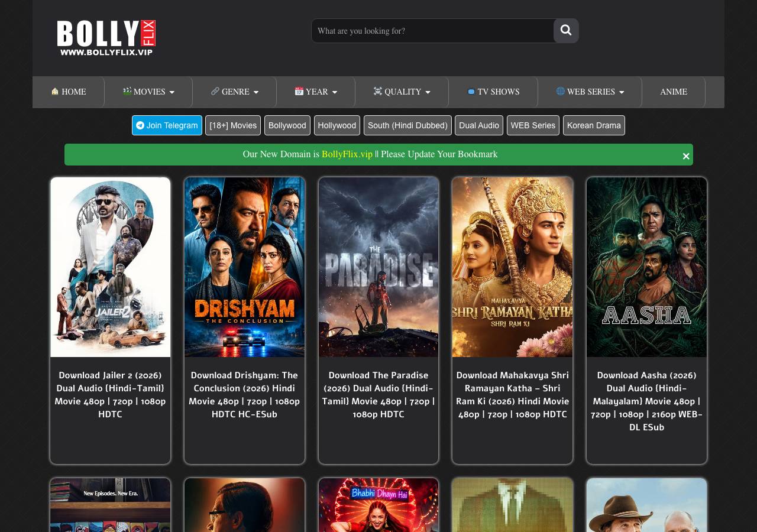Open the cowboy hat men poster
The width and height of the screenshot is (757, 532).
646,505
